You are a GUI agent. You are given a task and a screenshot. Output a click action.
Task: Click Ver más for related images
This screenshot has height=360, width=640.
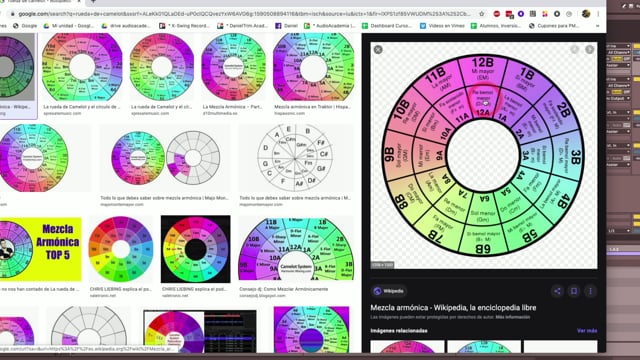coord(587,331)
